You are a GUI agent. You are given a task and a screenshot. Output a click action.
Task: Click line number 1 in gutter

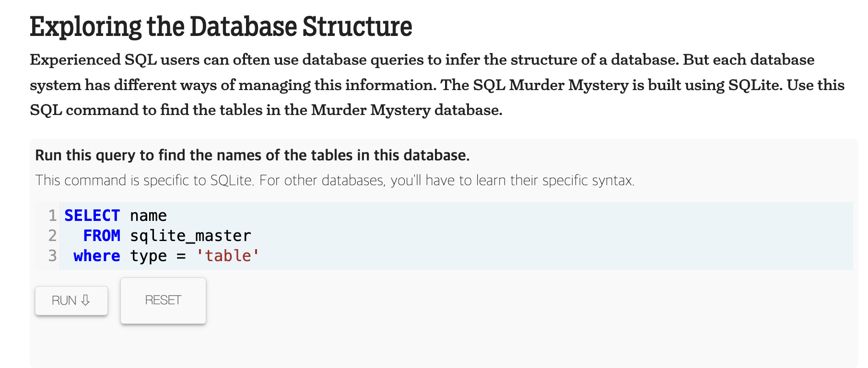tap(52, 216)
